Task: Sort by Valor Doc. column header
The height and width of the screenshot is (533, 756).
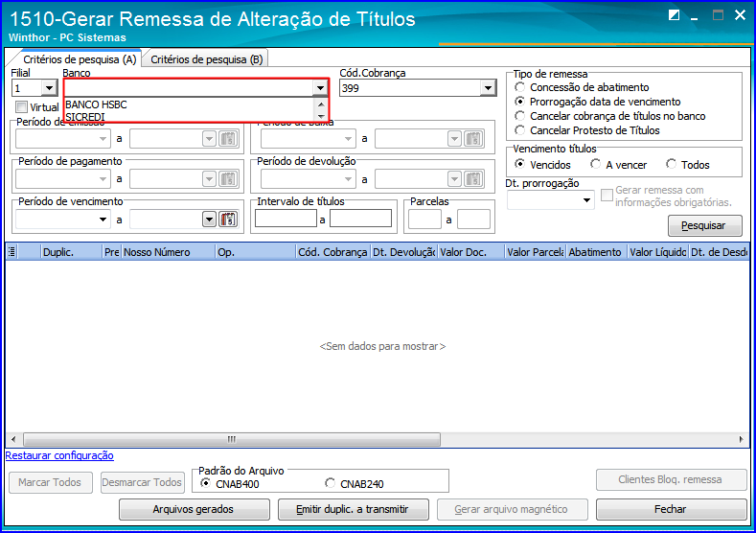Action: pos(471,252)
